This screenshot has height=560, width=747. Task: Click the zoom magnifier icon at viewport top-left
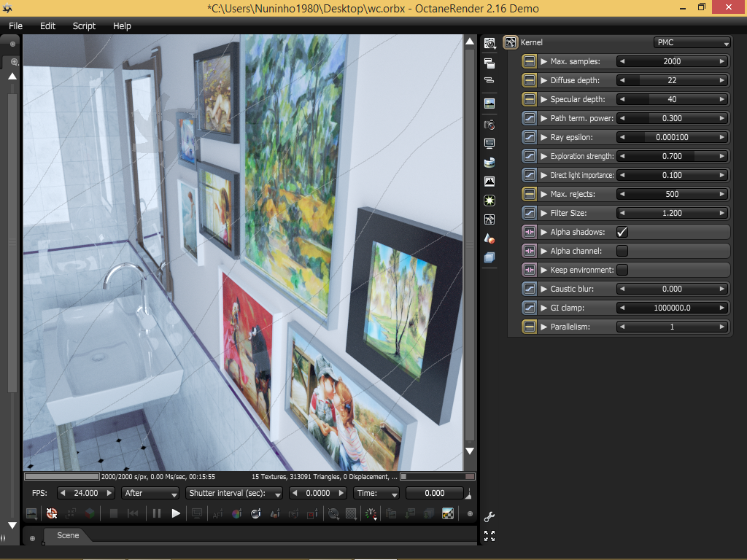point(14,62)
